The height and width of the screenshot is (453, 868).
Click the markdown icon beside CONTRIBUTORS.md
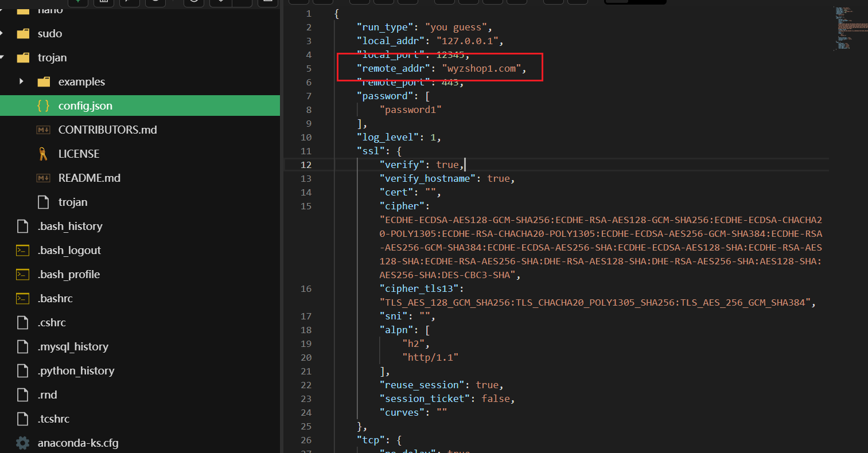click(x=43, y=130)
